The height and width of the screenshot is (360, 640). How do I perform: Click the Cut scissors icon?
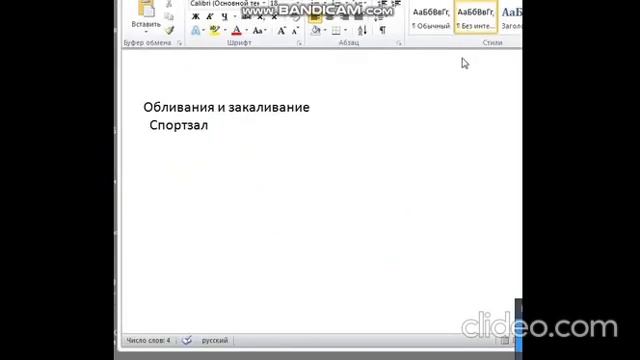169,4
